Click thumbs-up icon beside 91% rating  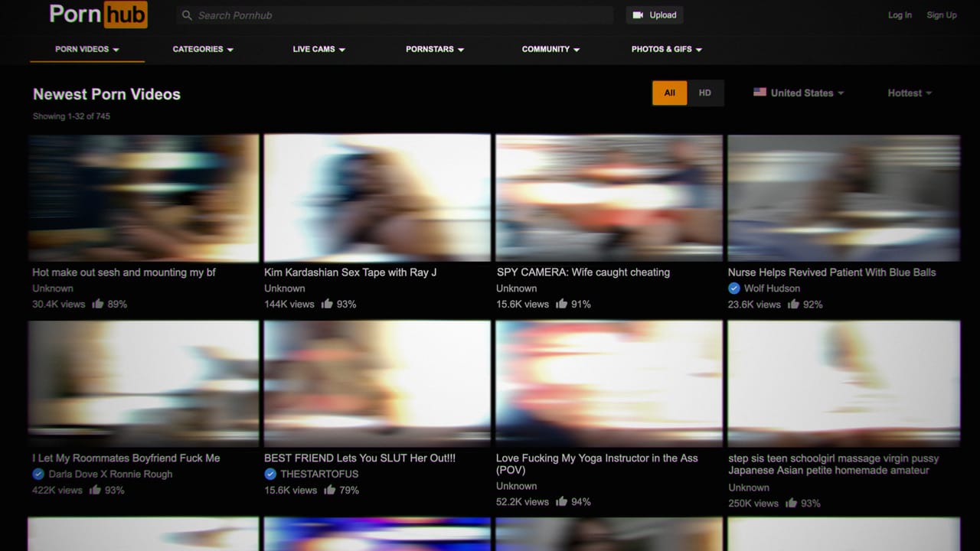[x=562, y=304]
